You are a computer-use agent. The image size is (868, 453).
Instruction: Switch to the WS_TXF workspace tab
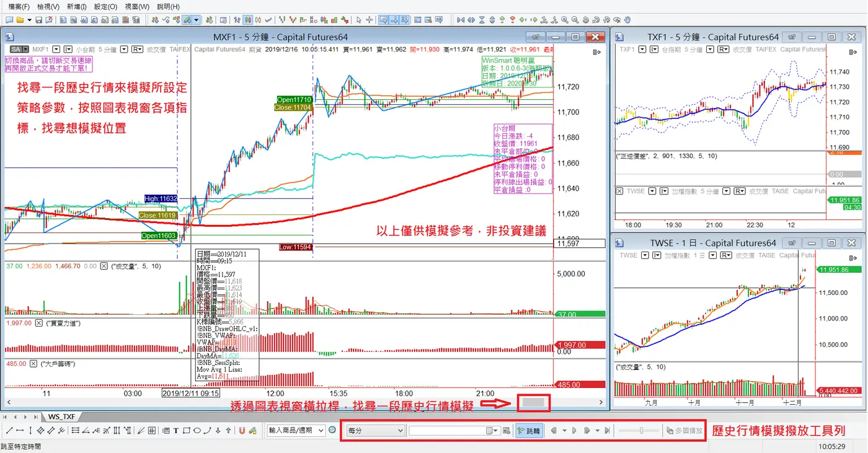tap(61, 416)
